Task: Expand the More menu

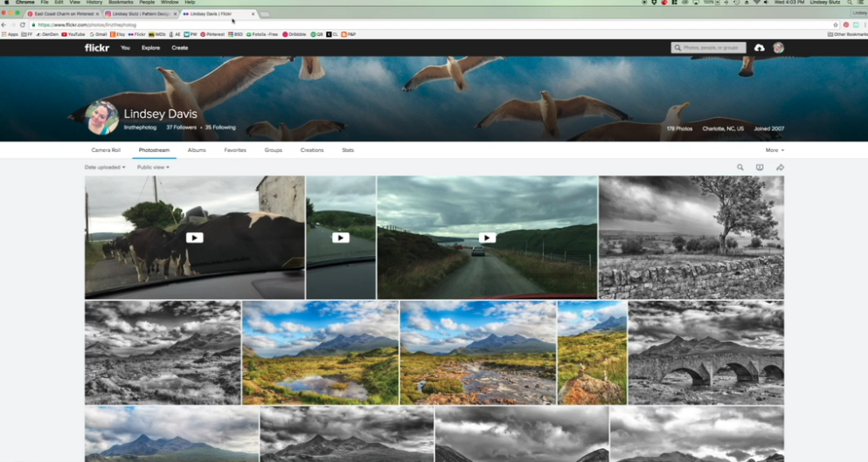Action: click(x=774, y=150)
